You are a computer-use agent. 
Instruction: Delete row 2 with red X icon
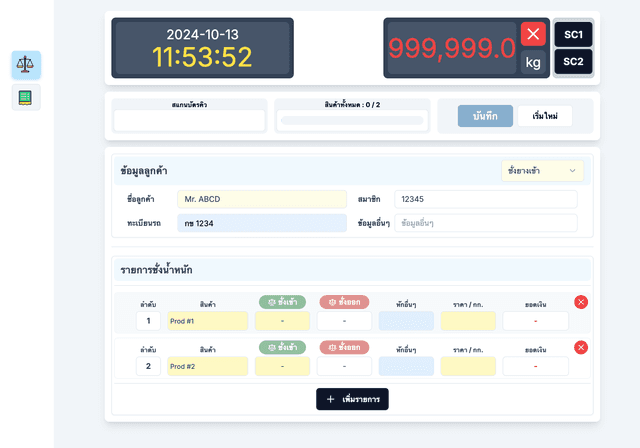[x=581, y=347]
